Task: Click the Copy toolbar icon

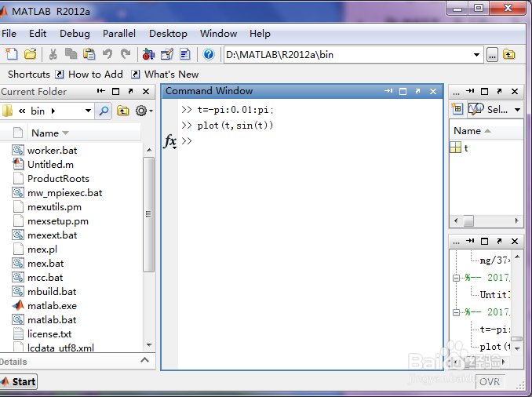Action: coord(71,54)
